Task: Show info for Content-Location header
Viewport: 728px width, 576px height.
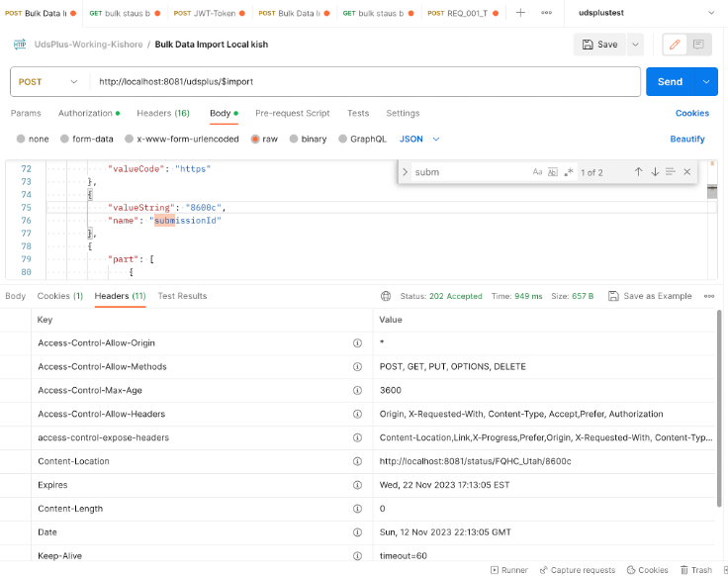Action: pos(357,462)
